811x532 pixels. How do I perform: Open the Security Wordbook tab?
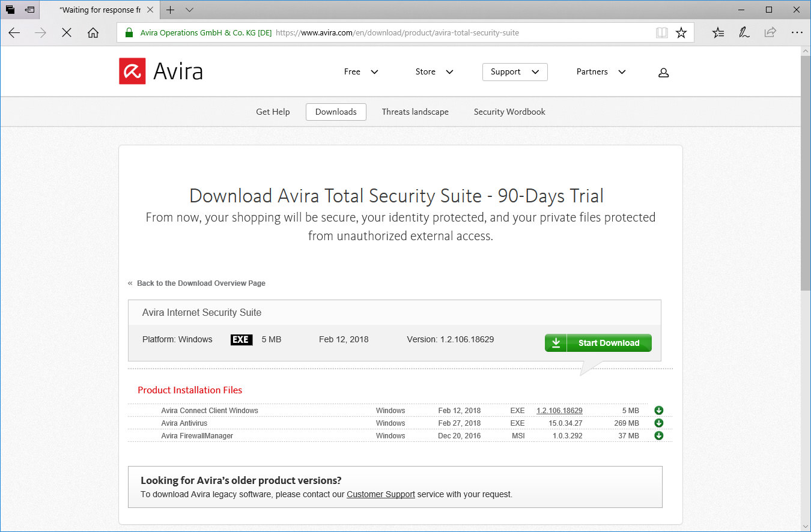[509, 112]
